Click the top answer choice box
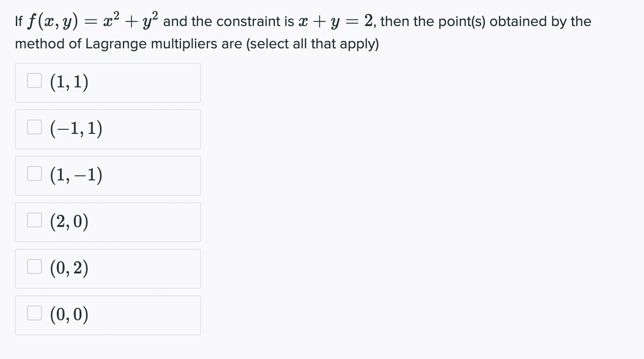Screen dimensions: 644x359 [107, 82]
